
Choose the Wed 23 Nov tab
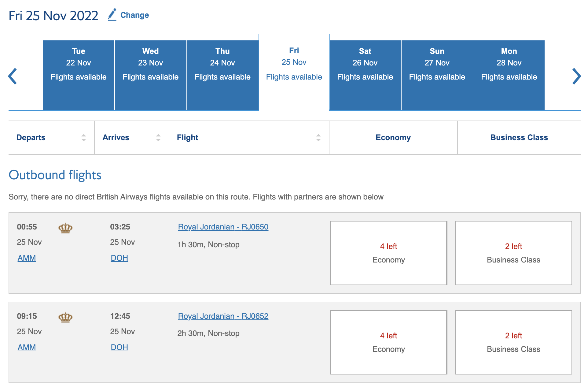pyautogui.click(x=150, y=75)
